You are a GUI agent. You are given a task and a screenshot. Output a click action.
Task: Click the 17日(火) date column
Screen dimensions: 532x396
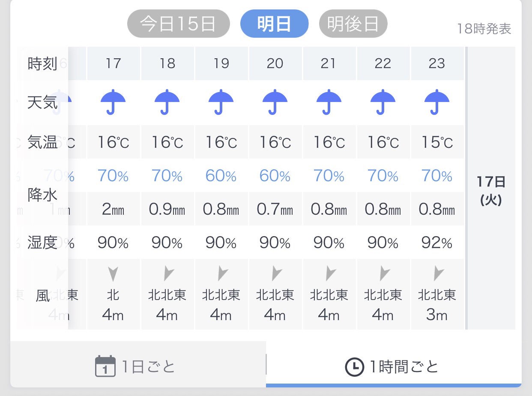[x=491, y=188]
